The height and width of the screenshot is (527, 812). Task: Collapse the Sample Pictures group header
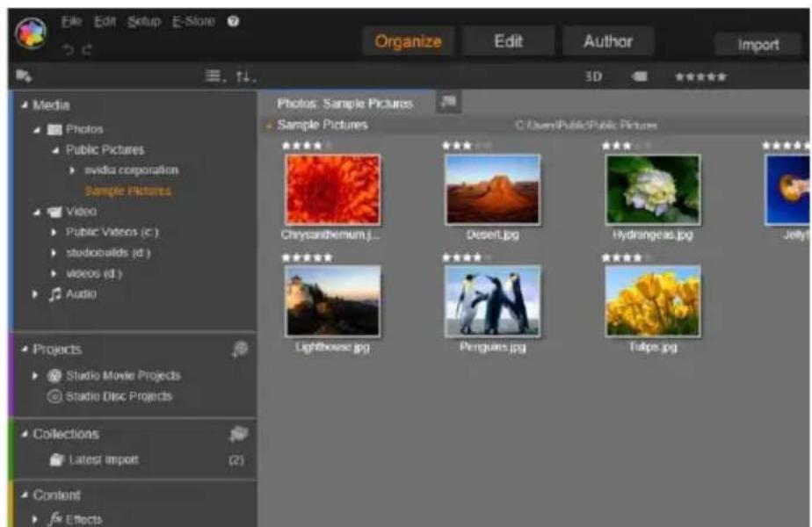[269, 126]
